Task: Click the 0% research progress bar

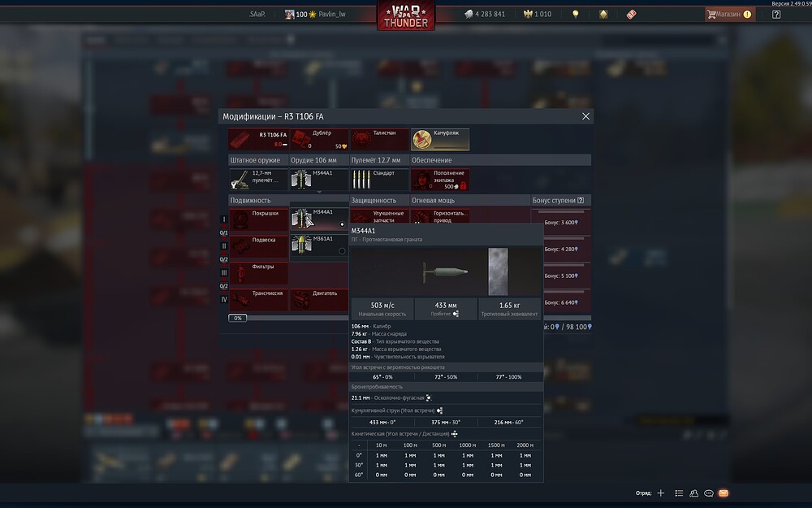Action: click(239, 319)
